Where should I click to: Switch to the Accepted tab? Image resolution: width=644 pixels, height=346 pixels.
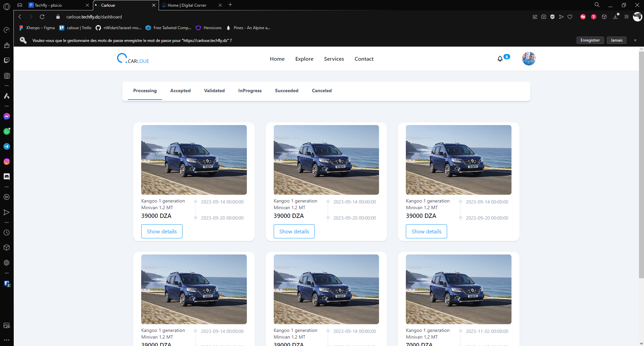(180, 91)
